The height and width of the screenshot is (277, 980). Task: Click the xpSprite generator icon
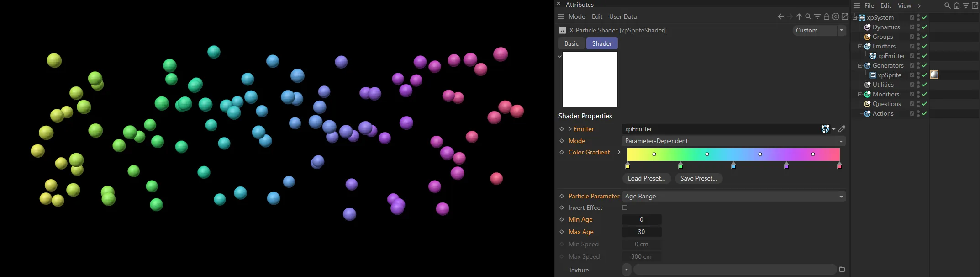click(x=873, y=75)
